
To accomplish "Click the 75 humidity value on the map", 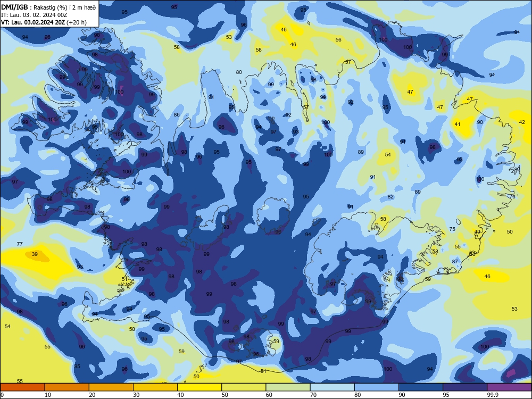I will coord(452,229).
